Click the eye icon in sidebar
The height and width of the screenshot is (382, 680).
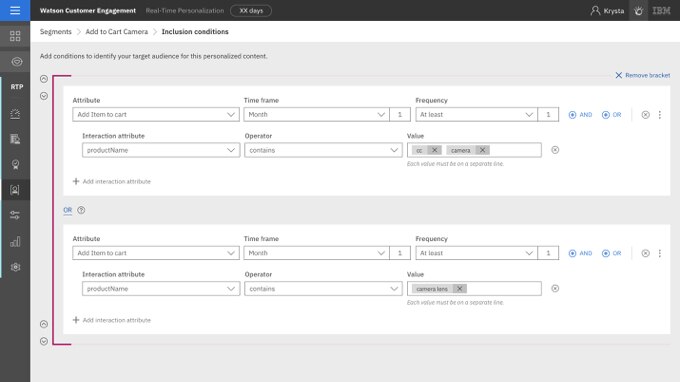(x=16, y=62)
